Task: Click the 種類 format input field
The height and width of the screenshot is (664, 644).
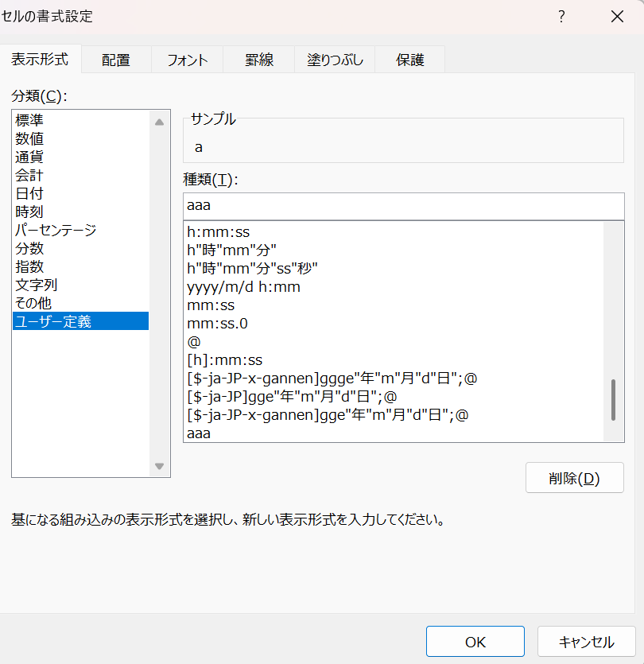Action: tap(403, 206)
